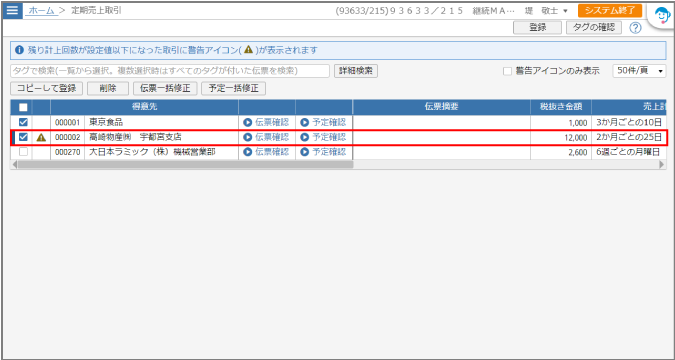Enable 警告アイコンのみ表示 checkbox
This screenshot has height=360, width=675.
click(x=507, y=71)
